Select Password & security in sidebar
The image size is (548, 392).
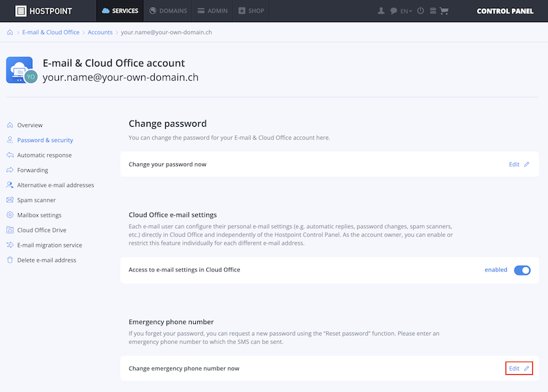(x=45, y=140)
